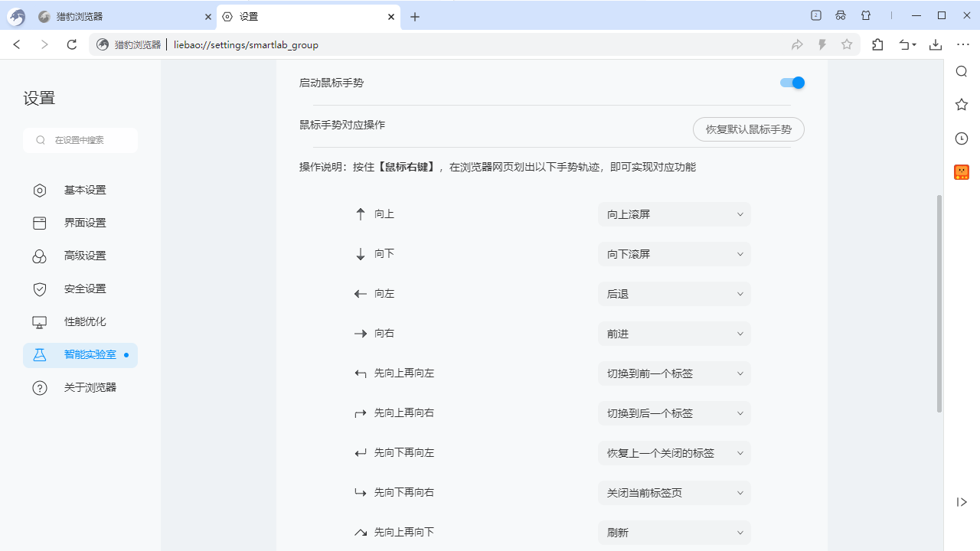This screenshot has height=551, width=980.
Task: Open the downloads icon on the toolbar
Action: [x=936, y=44]
